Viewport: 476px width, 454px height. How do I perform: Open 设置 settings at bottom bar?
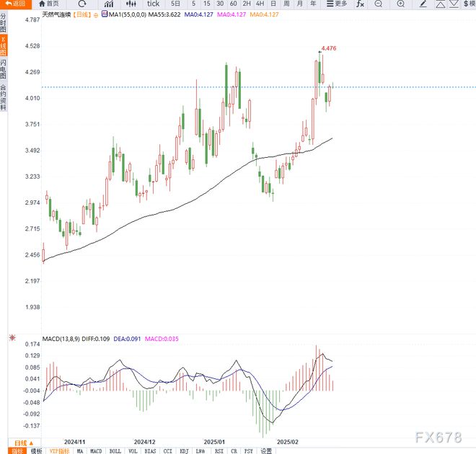tap(266, 451)
